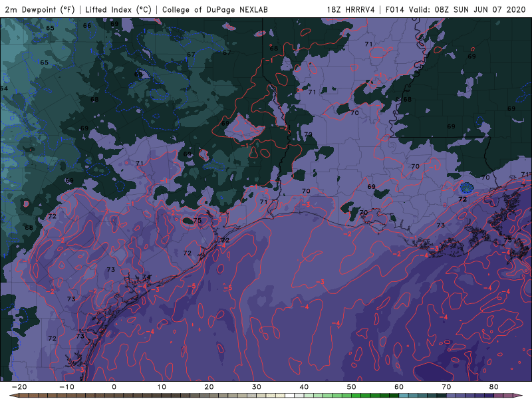Click the '0' label on the color scale

114,387
